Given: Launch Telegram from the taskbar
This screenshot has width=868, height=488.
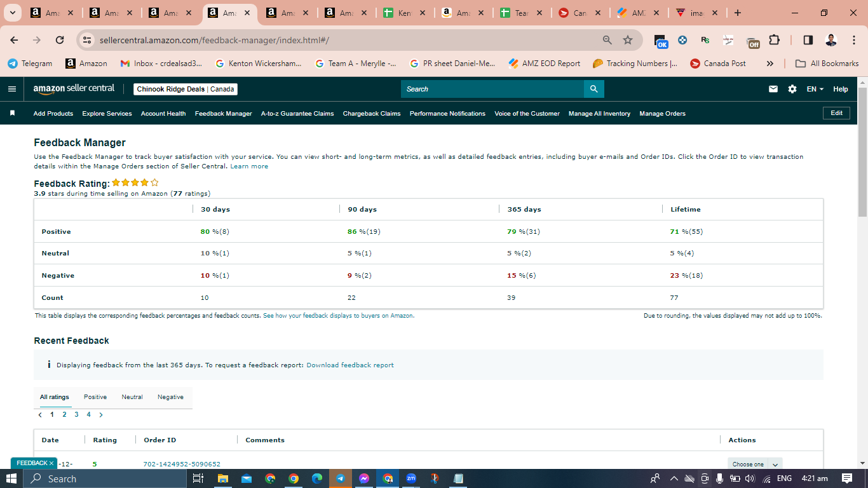Looking at the screenshot, I should (x=341, y=478).
